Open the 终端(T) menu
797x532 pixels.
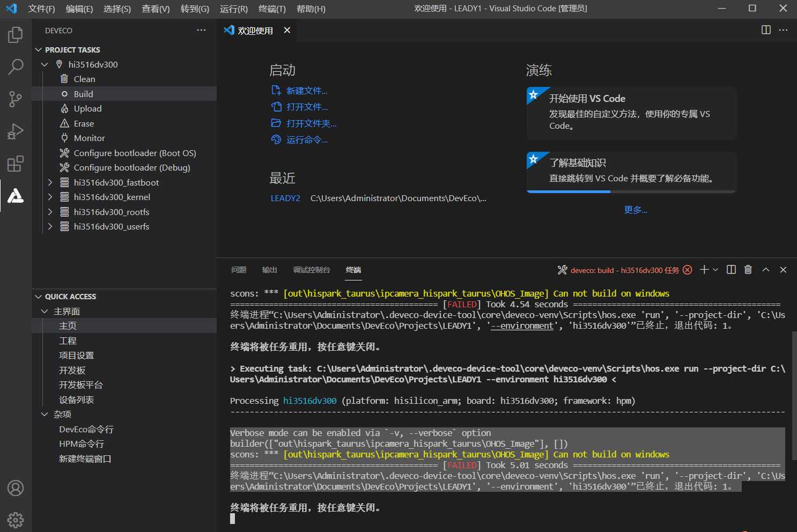coord(272,9)
